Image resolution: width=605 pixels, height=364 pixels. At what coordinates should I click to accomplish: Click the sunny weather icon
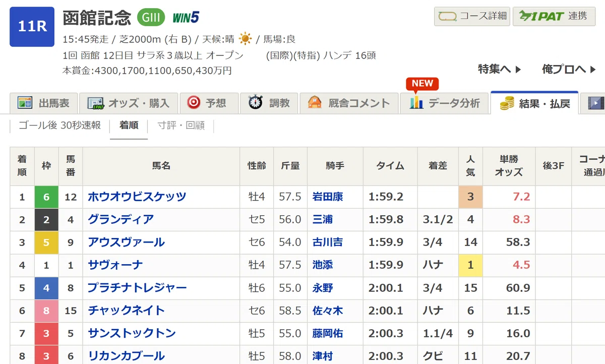(x=245, y=39)
